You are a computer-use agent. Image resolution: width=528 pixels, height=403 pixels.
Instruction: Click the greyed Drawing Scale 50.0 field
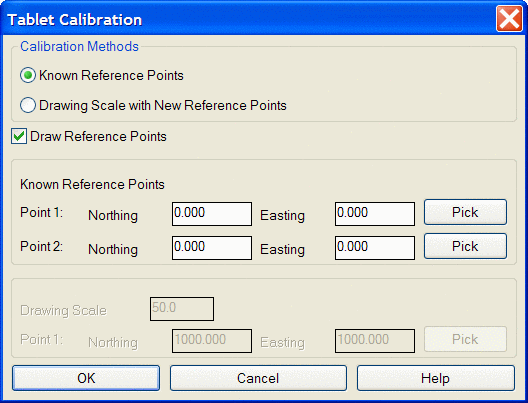tap(182, 309)
